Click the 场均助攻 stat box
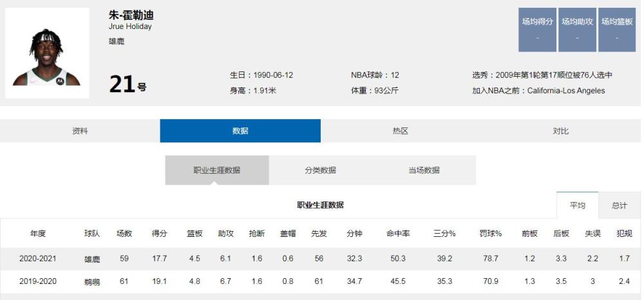The image size is (644, 300). (x=577, y=30)
